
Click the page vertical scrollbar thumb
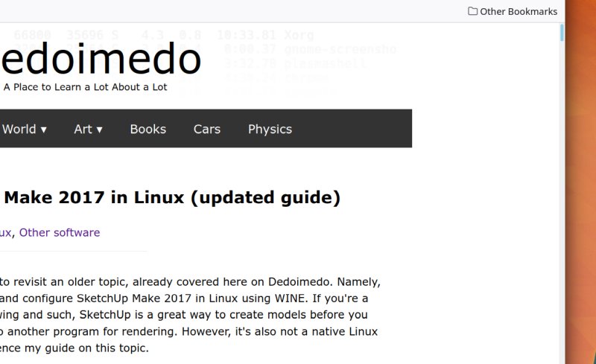click(x=562, y=33)
